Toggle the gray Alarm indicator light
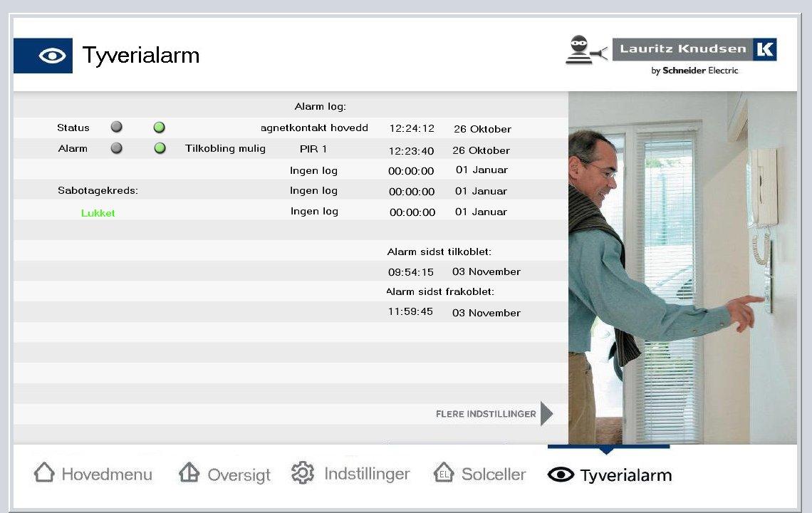This screenshot has width=812, height=513. (x=116, y=148)
